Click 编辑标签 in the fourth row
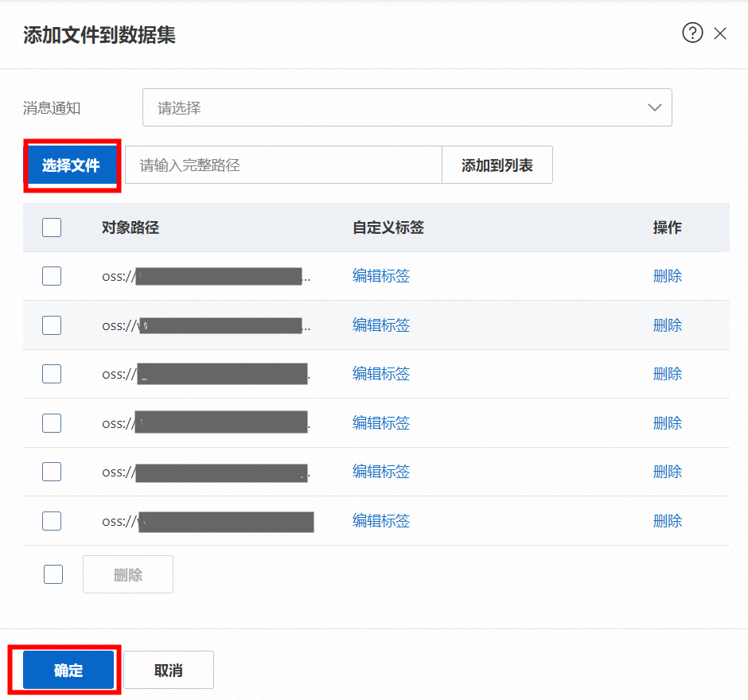This screenshot has height=700, width=748. pyautogui.click(x=381, y=423)
